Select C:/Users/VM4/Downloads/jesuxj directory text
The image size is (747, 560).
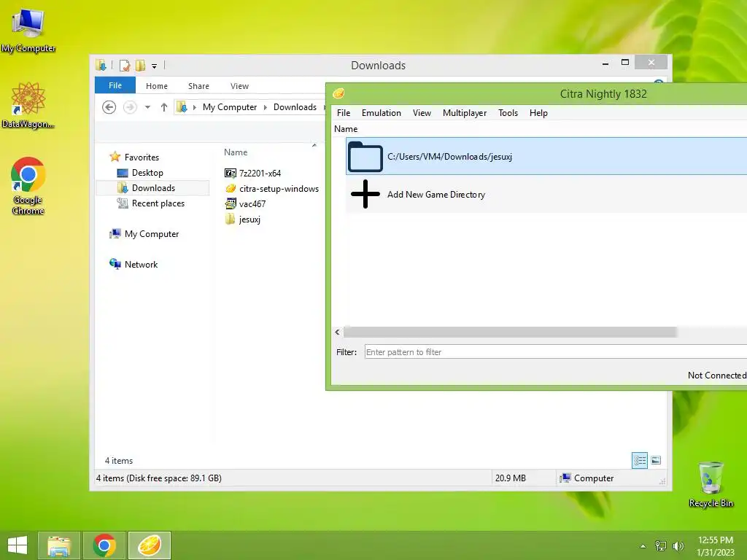click(449, 157)
